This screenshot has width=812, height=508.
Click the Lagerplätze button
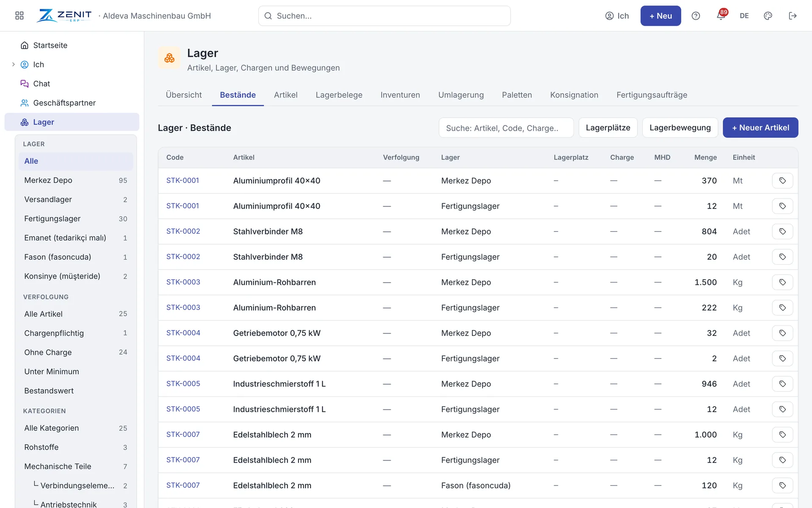pyautogui.click(x=608, y=127)
